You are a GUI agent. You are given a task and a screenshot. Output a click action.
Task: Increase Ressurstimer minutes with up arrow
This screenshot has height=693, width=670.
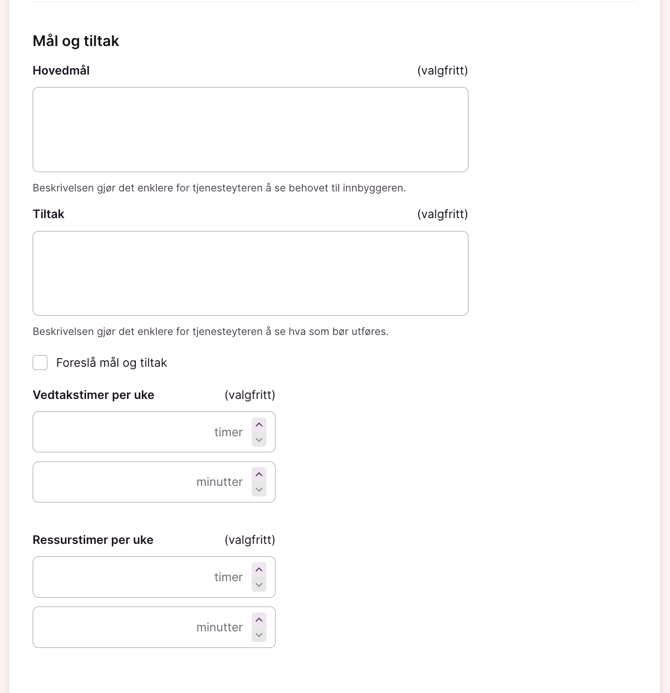pos(259,620)
